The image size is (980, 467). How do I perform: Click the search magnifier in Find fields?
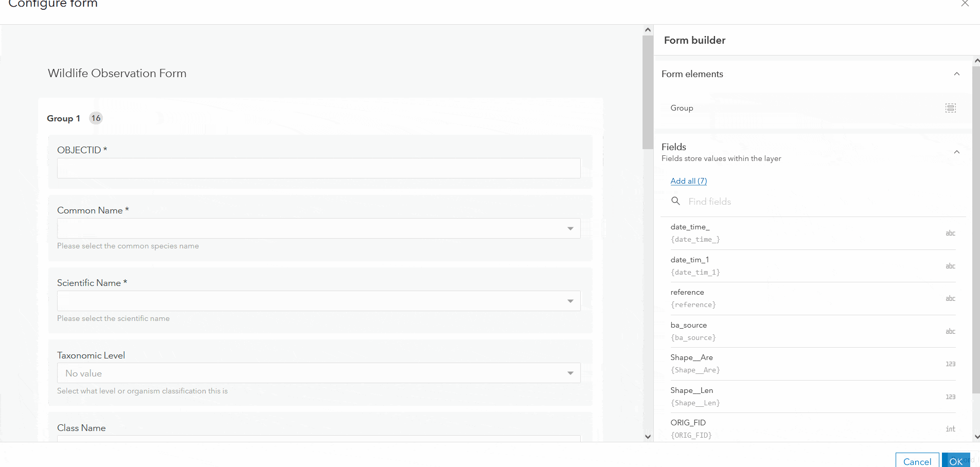675,201
